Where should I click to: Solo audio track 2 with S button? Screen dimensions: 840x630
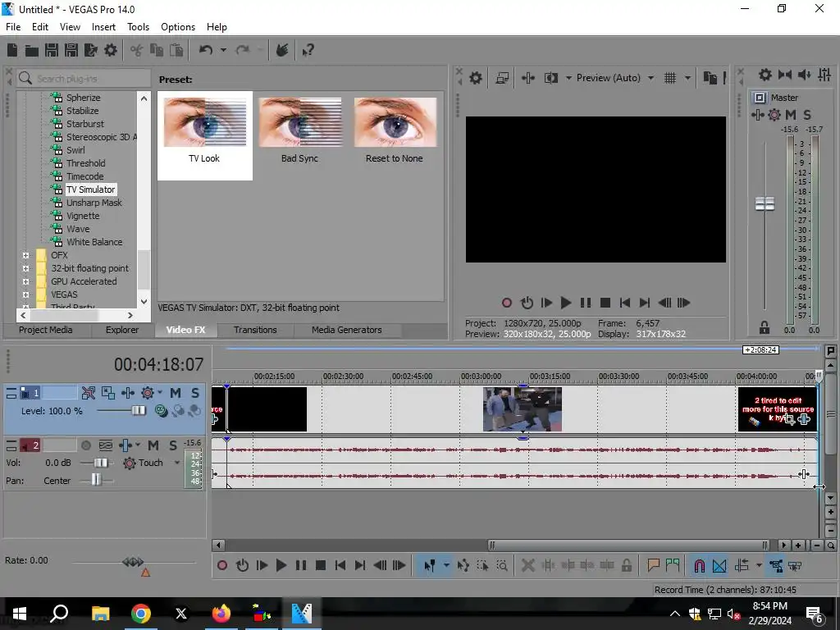point(173,445)
